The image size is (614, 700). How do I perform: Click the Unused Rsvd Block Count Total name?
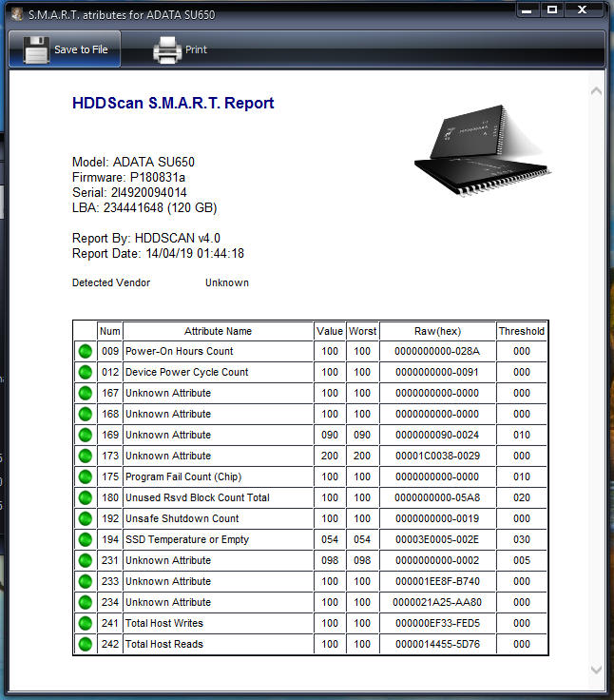198,497
